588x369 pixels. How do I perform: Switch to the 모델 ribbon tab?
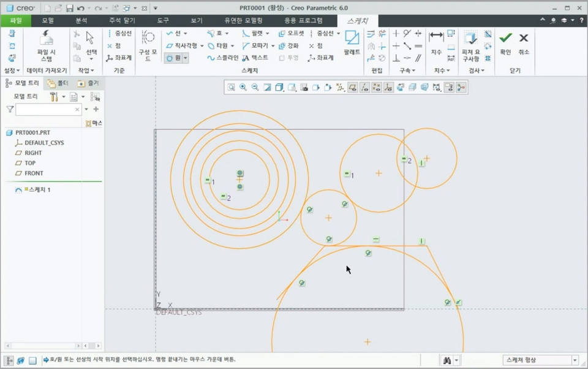coord(48,21)
